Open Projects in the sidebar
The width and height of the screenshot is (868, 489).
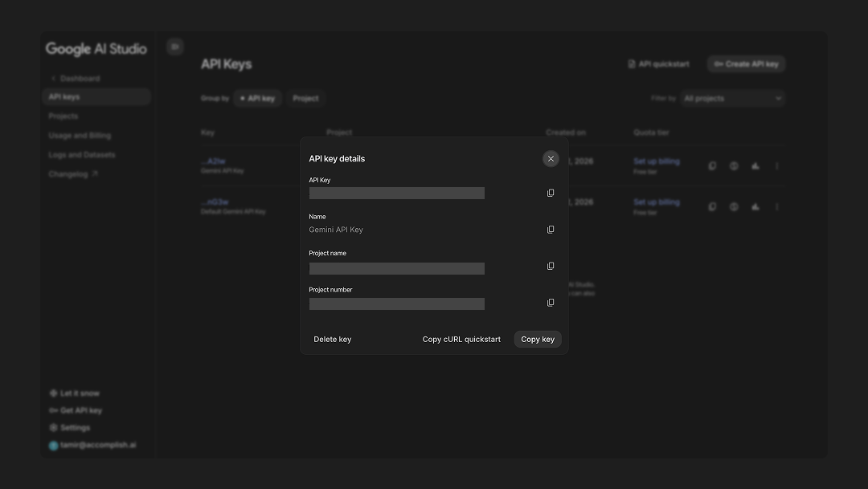(63, 116)
